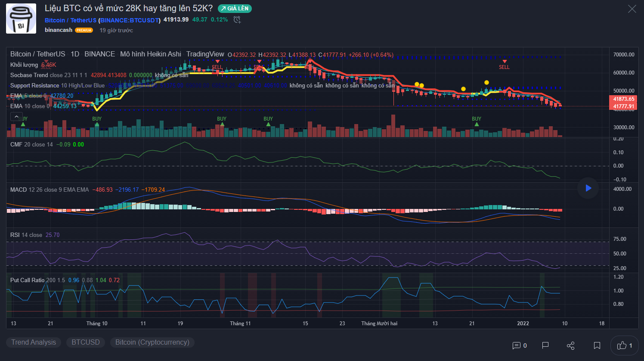Open the binancash author avatar

21,19
